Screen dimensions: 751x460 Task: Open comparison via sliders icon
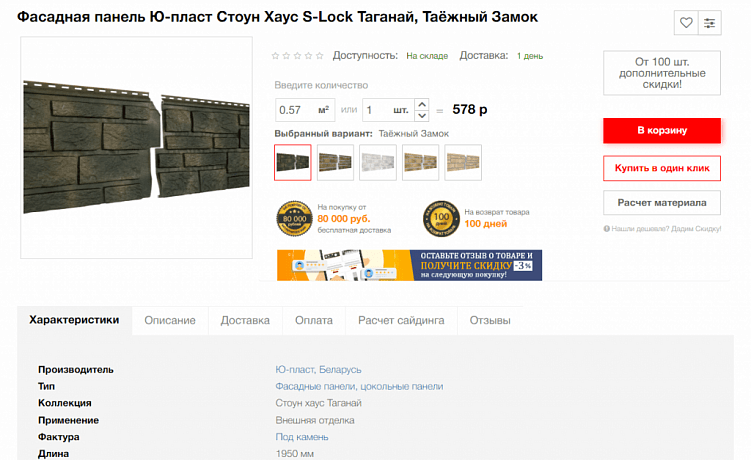pos(709,23)
